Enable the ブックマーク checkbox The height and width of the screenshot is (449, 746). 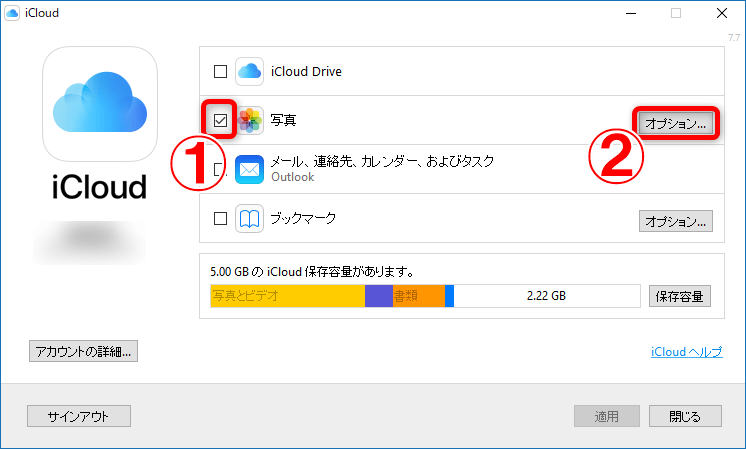click(220, 219)
